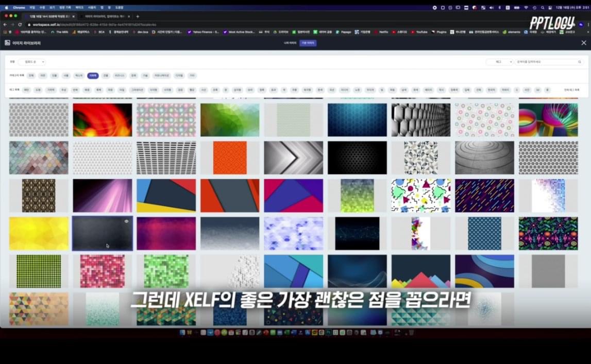Close the image library with X icon
This screenshot has width=591, height=364.
(583, 43)
